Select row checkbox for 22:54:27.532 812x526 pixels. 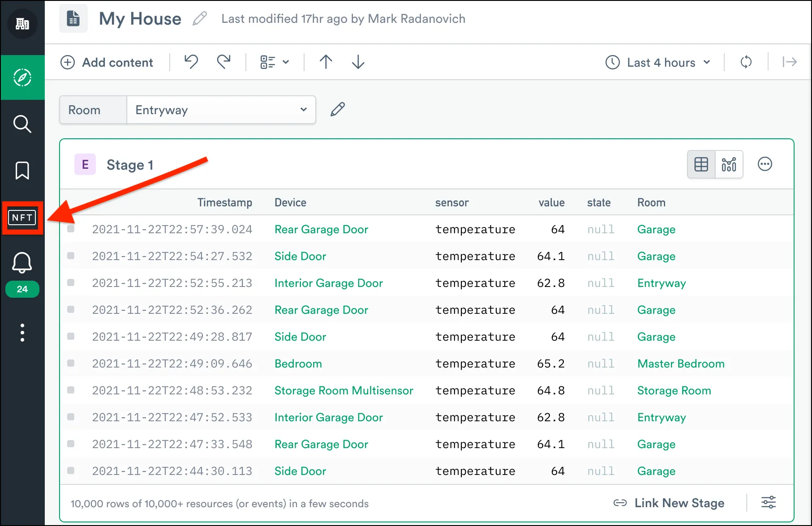71,256
